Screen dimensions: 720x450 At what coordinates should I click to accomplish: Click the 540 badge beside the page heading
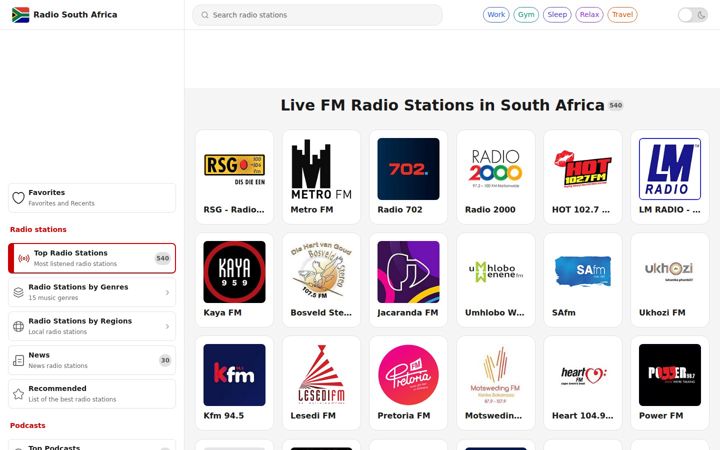tap(615, 105)
